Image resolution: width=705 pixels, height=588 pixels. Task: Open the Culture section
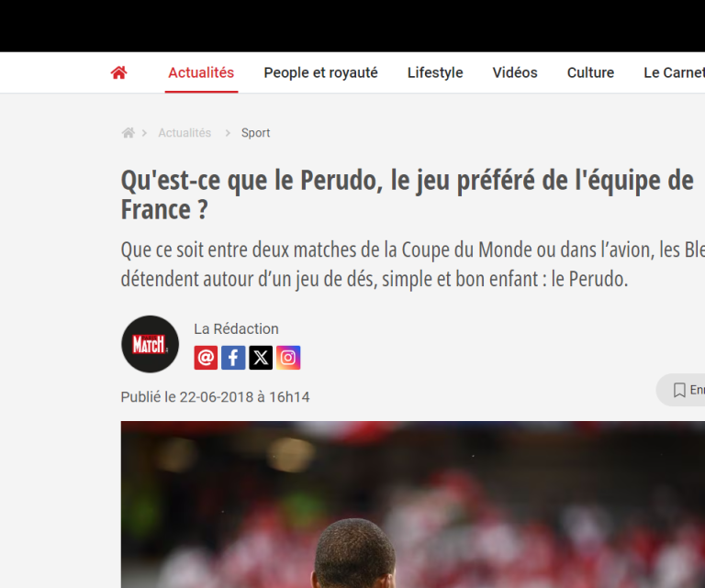pyautogui.click(x=590, y=72)
